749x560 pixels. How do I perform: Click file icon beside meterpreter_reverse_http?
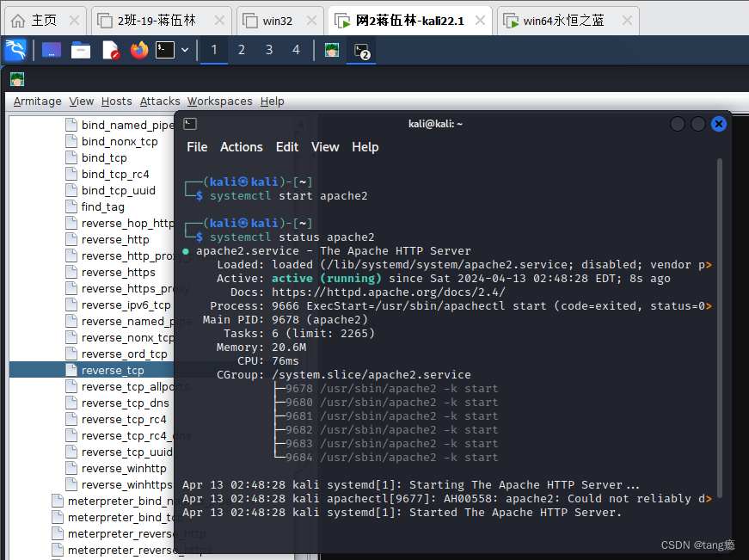pyautogui.click(x=58, y=533)
